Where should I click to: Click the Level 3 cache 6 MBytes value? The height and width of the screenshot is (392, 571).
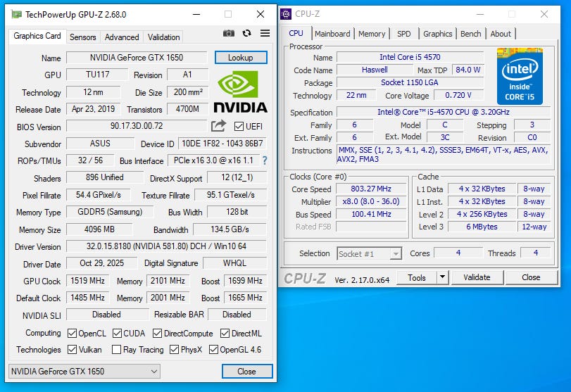pyautogui.click(x=482, y=227)
